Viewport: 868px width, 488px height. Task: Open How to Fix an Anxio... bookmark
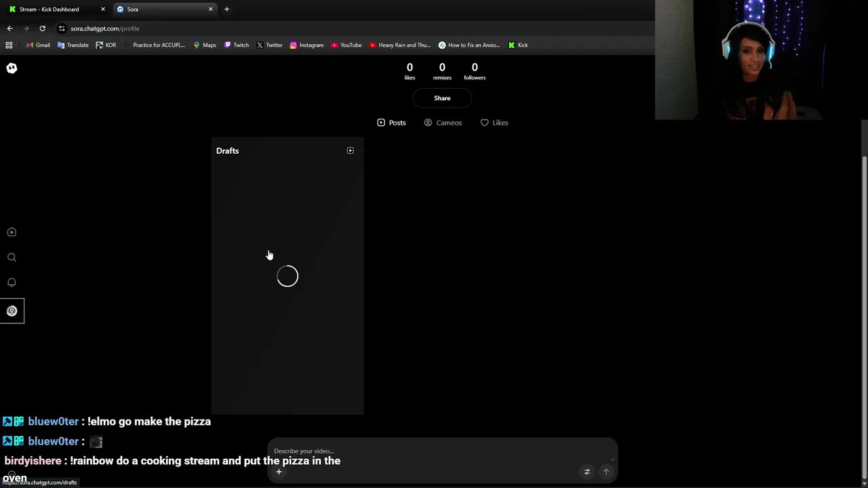(x=469, y=45)
